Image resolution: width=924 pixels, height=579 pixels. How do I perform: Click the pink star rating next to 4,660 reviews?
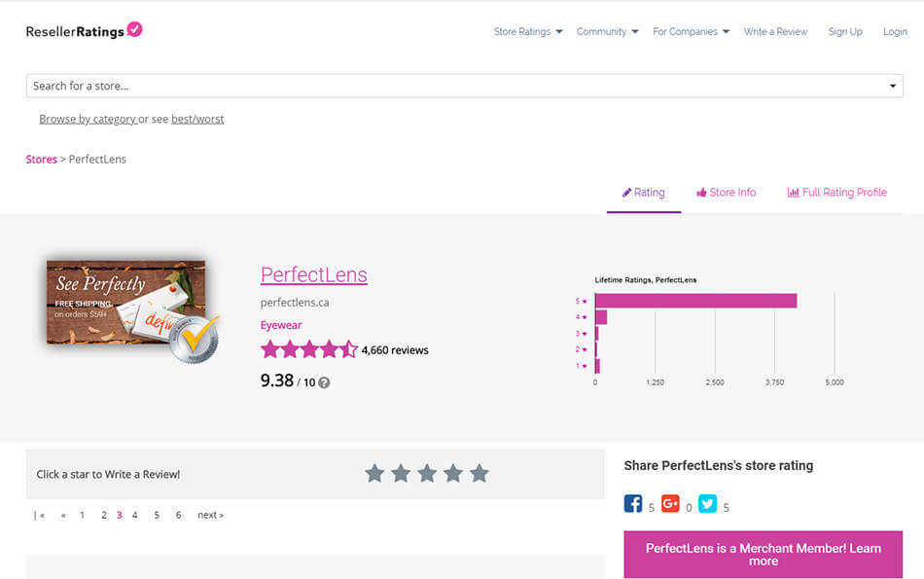pos(309,349)
